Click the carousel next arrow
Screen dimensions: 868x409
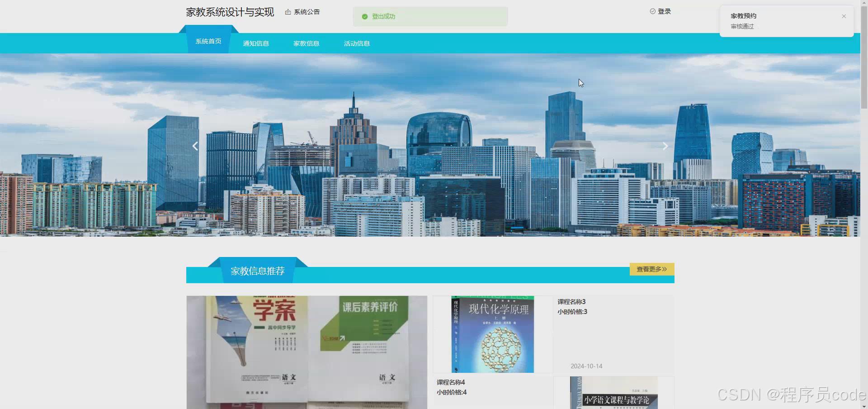tap(665, 146)
